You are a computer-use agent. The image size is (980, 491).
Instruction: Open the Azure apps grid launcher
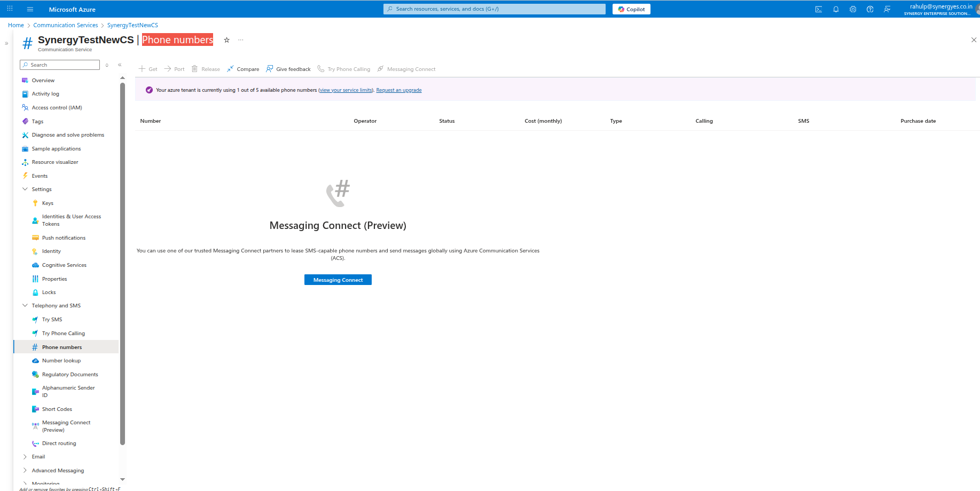click(10, 9)
